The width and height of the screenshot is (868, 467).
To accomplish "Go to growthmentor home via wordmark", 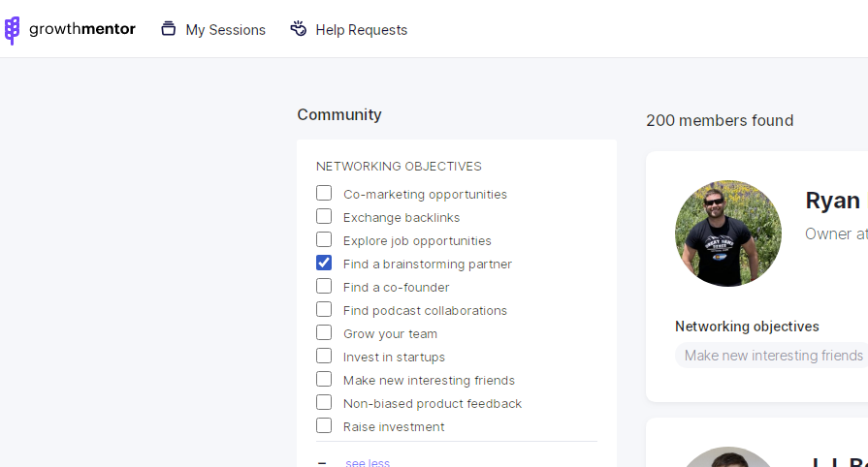I will 81,29.
